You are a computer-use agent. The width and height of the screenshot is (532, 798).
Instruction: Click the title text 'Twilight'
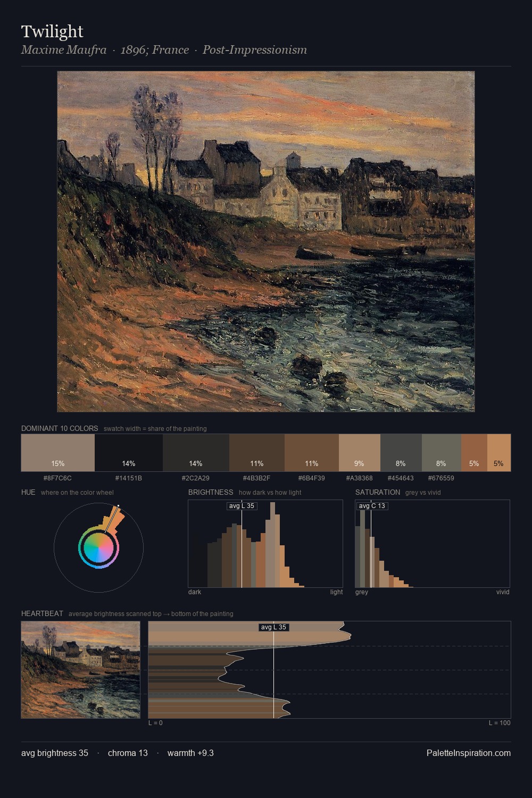52,31
